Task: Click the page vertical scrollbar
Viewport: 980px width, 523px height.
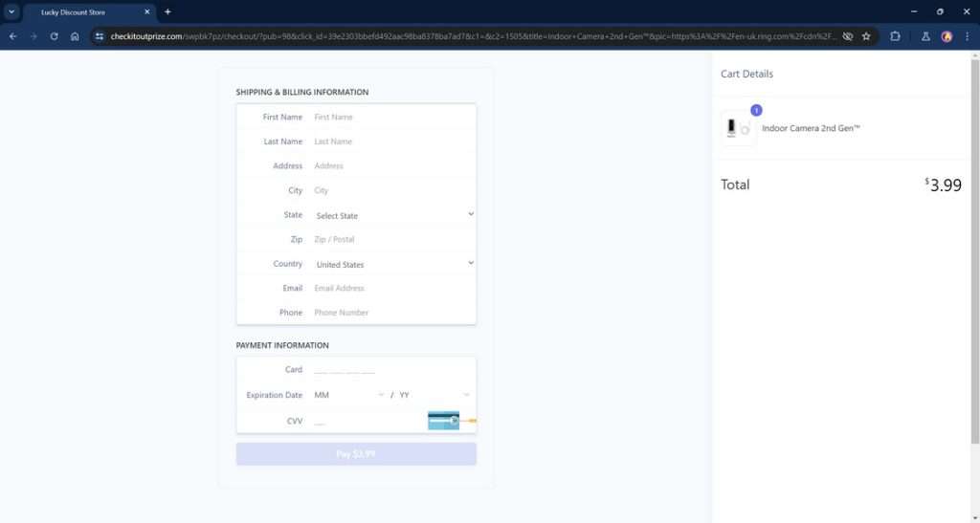Action: [975, 252]
